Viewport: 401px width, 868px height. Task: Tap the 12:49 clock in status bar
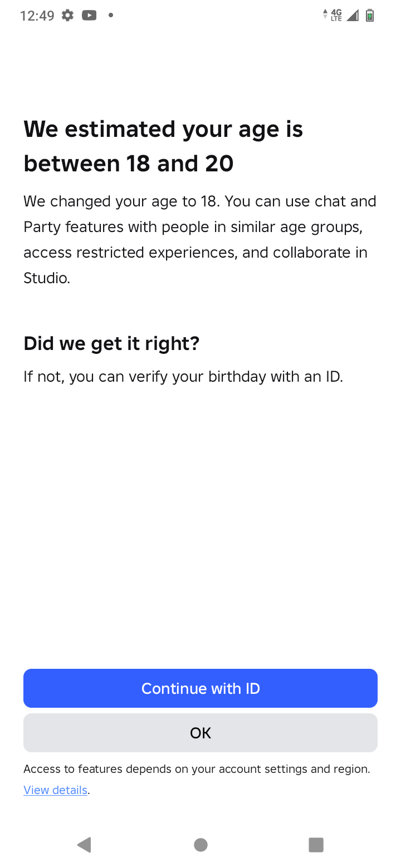pos(37,16)
